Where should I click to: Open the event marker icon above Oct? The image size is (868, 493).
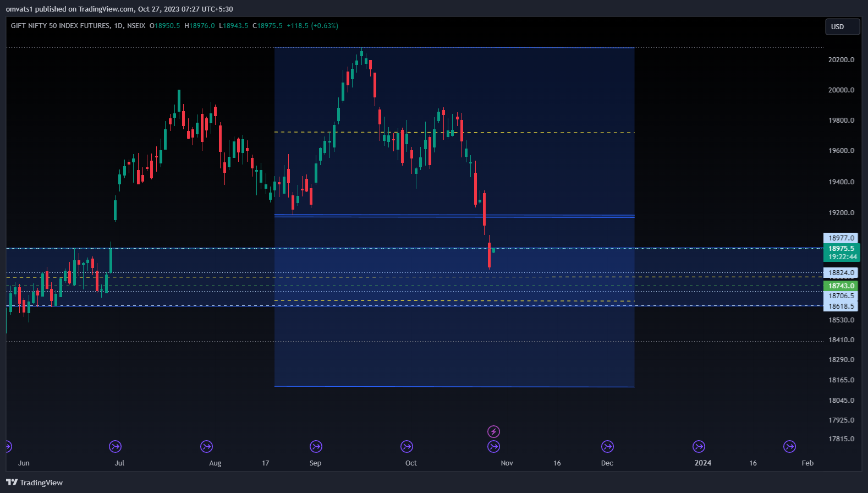point(406,446)
